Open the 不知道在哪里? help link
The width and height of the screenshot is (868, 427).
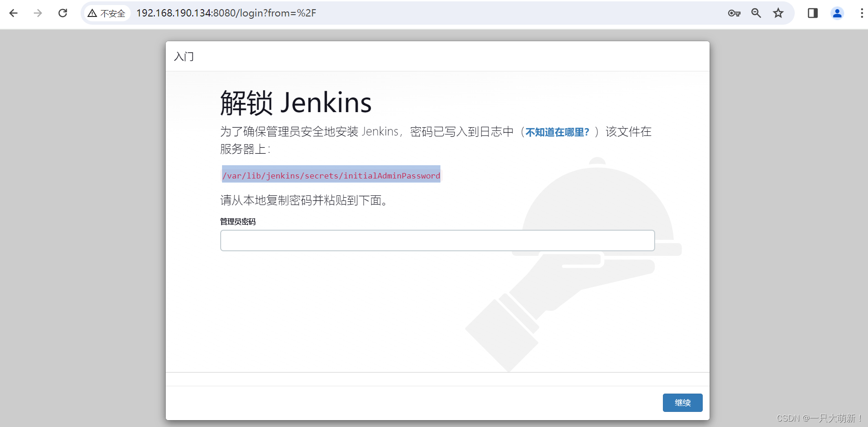pyautogui.click(x=557, y=132)
